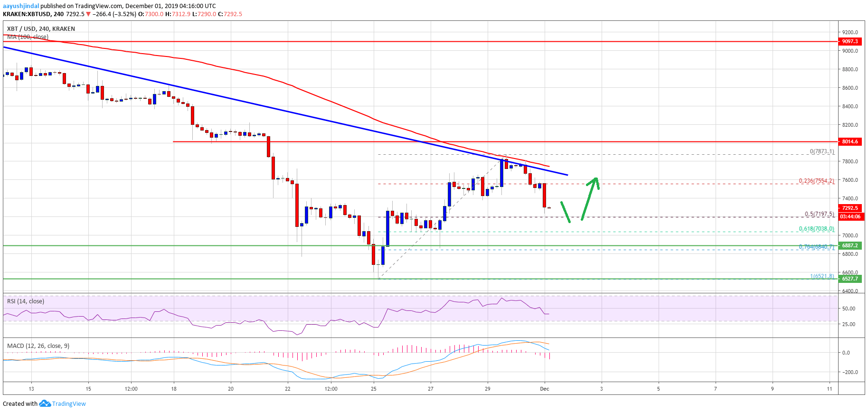Viewport: 868px width, 412px height.
Task: Select the XBT / USD, 240, KRAKEN chart title
Action: click(41, 28)
